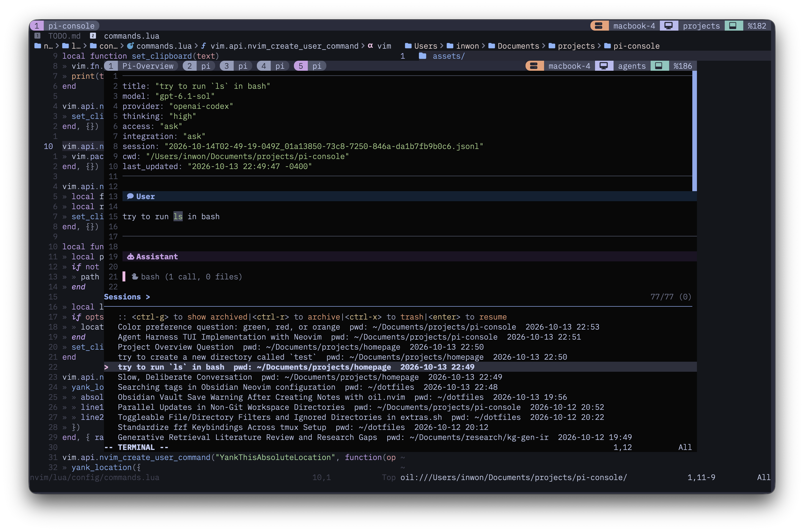Click the server icon before macbook-4 in inner popup bar
The image size is (804, 532).
534,66
